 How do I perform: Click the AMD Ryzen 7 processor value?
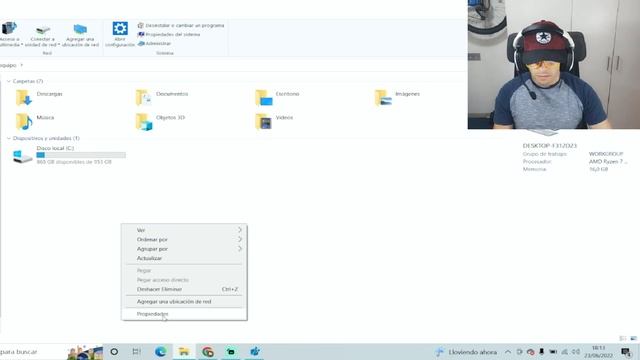608,162
